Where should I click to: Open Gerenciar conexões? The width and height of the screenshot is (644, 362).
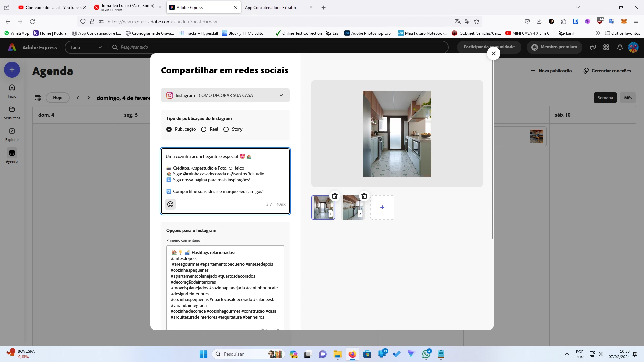click(x=607, y=71)
